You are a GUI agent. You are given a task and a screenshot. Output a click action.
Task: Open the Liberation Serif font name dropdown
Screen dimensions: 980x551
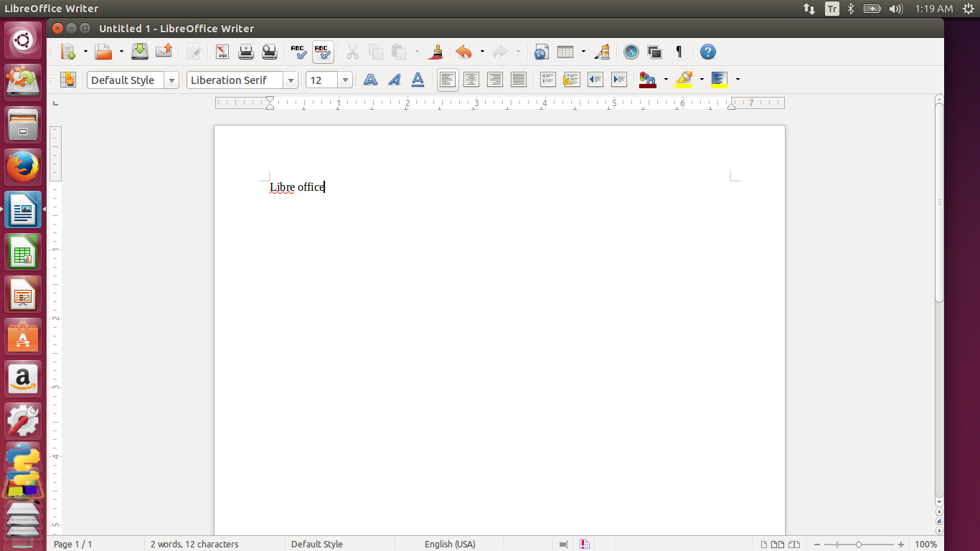pos(291,80)
